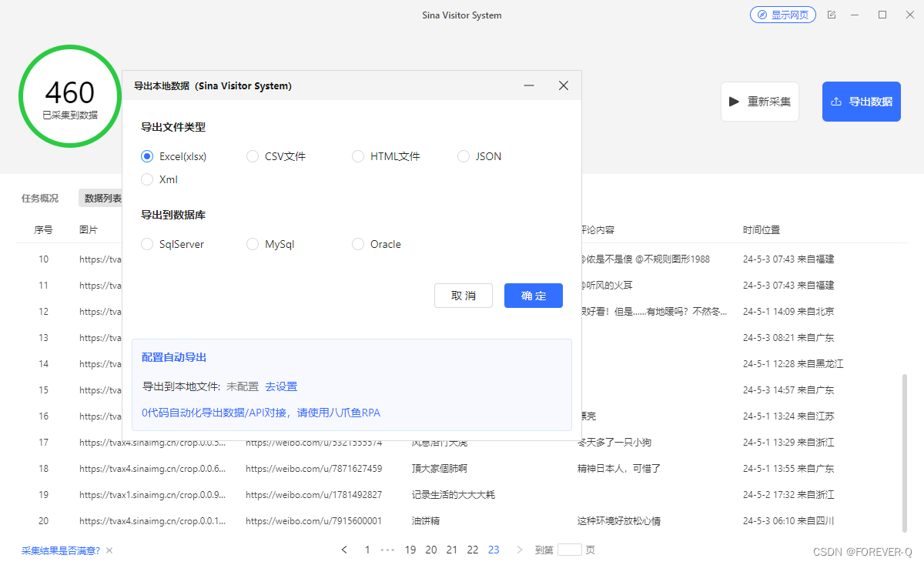Viewport: 924px width, 565px height.
Task: Click the edit icon beside 显示网页
Action: (x=832, y=15)
